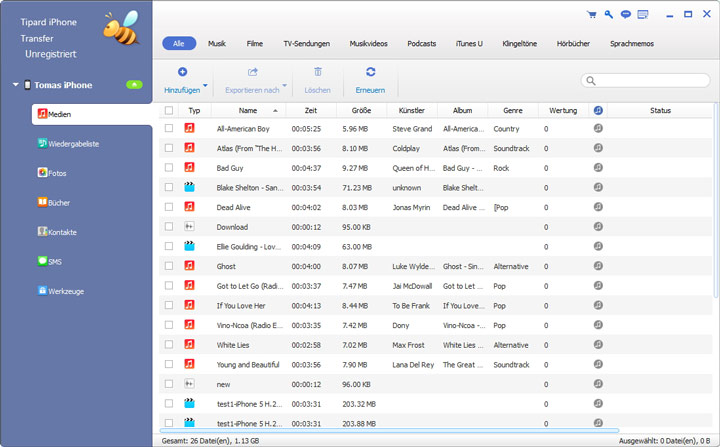Select the Ellie Goulding video name
The width and height of the screenshot is (720, 447).
248,247
